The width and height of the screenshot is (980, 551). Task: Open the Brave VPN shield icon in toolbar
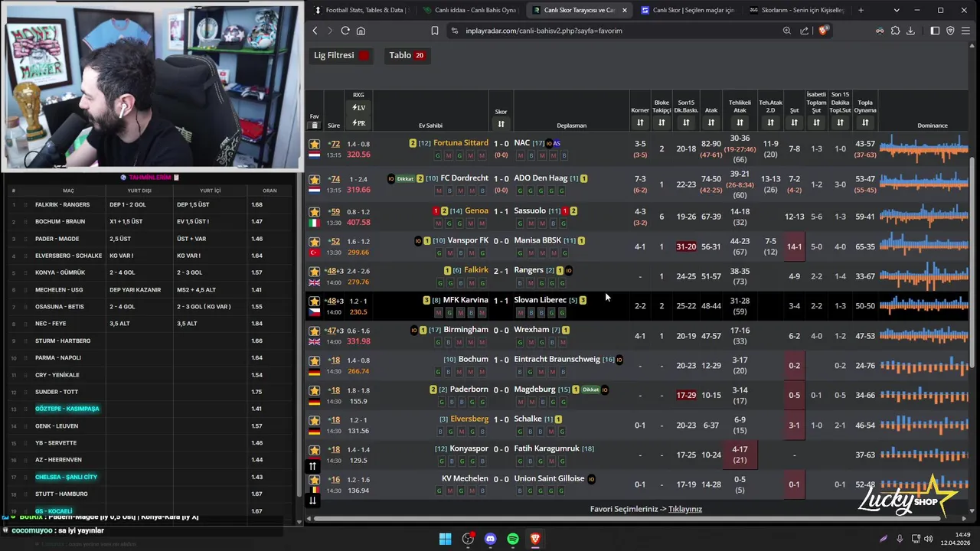950,31
